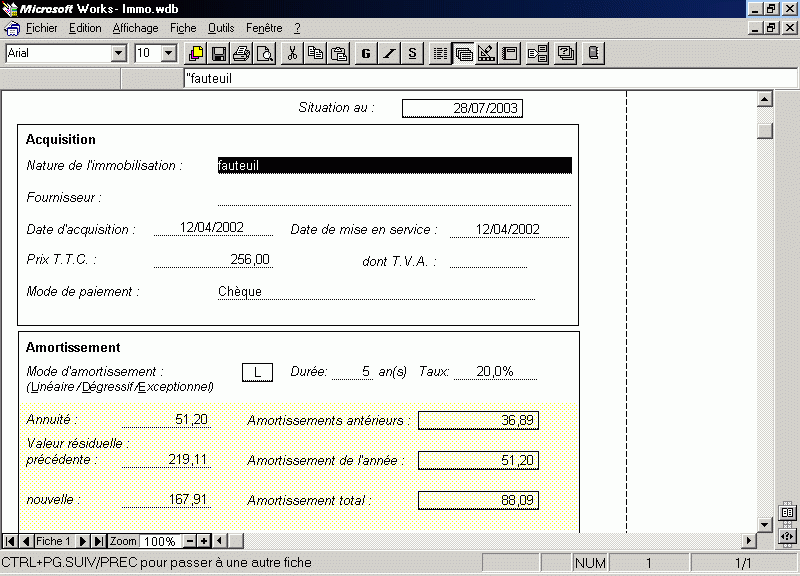Select the Taux value 20,0%
This screenshot has height=576, width=800.
[x=495, y=371]
